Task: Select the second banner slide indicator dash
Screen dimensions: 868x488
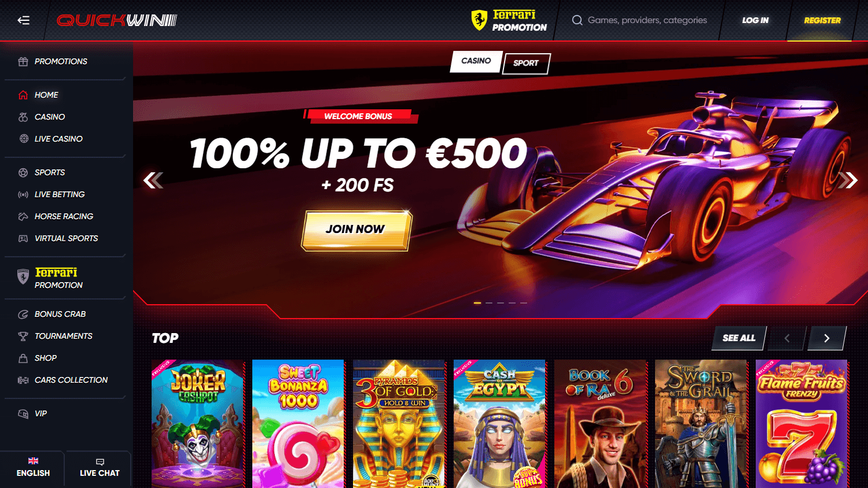Action: coord(489,303)
